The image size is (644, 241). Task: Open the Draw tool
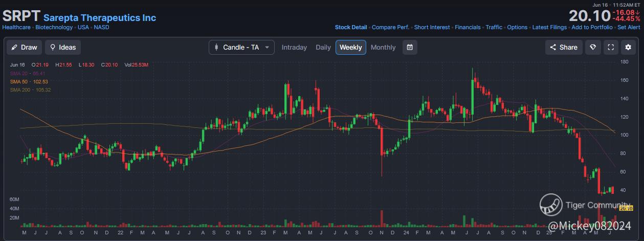point(24,47)
